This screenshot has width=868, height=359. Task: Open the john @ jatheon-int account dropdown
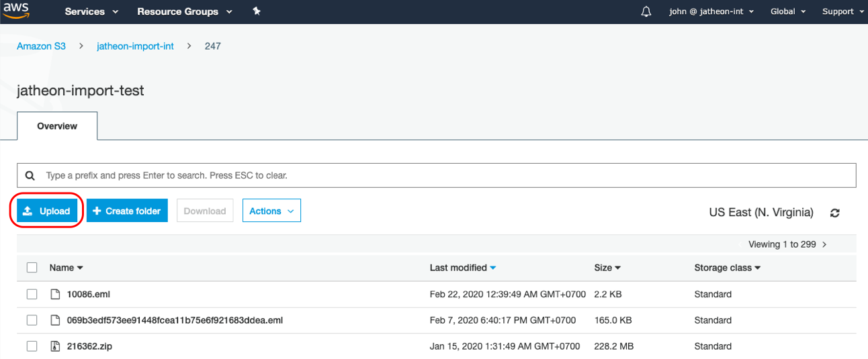click(x=711, y=11)
